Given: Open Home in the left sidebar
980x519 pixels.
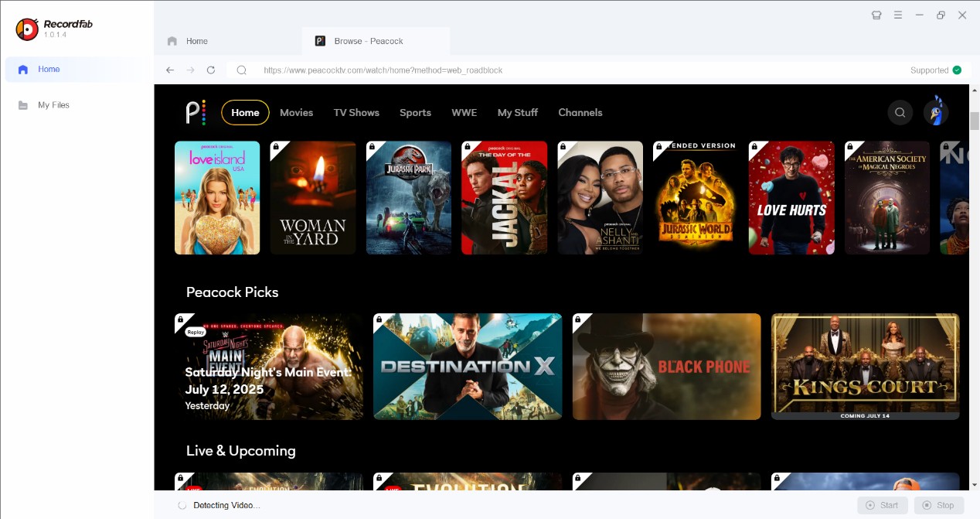Looking at the screenshot, I should click(x=76, y=69).
